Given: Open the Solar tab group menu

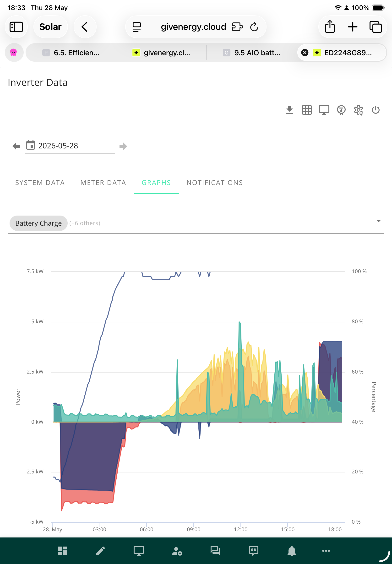Looking at the screenshot, I should pyautogui.click(x=50, y=27).
